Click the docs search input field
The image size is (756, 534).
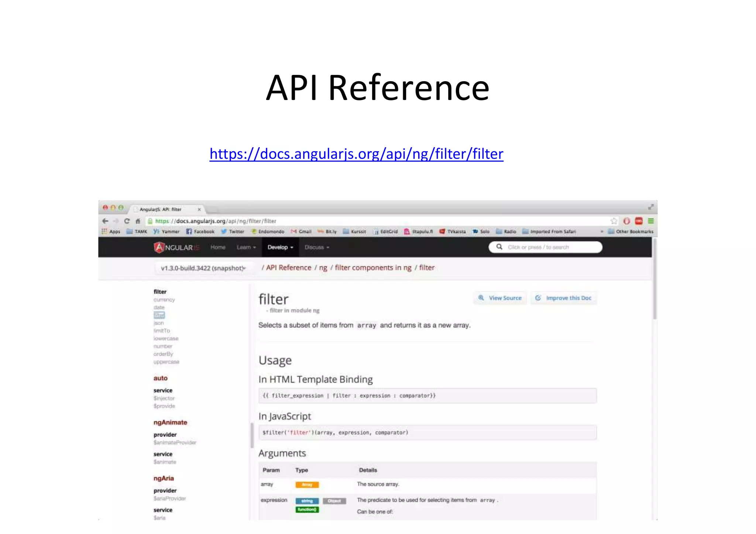545,247
